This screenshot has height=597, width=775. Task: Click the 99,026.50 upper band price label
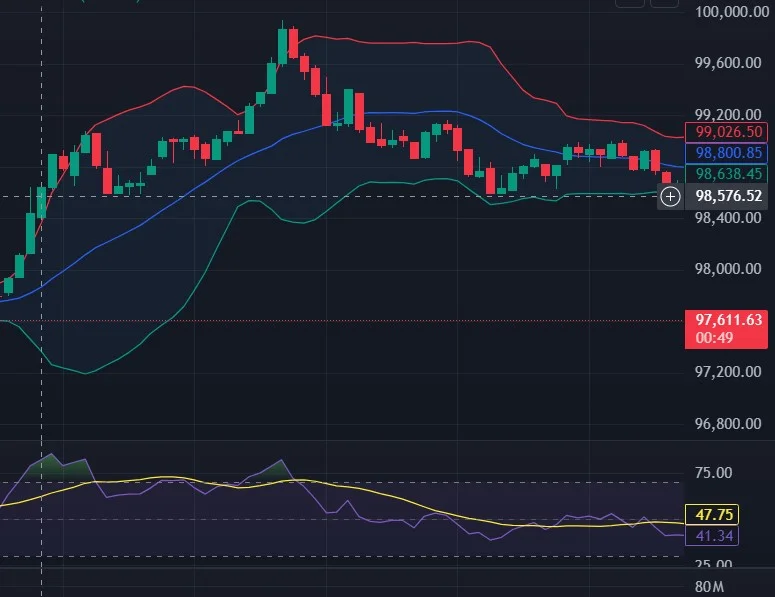click(x=726, y=132)
